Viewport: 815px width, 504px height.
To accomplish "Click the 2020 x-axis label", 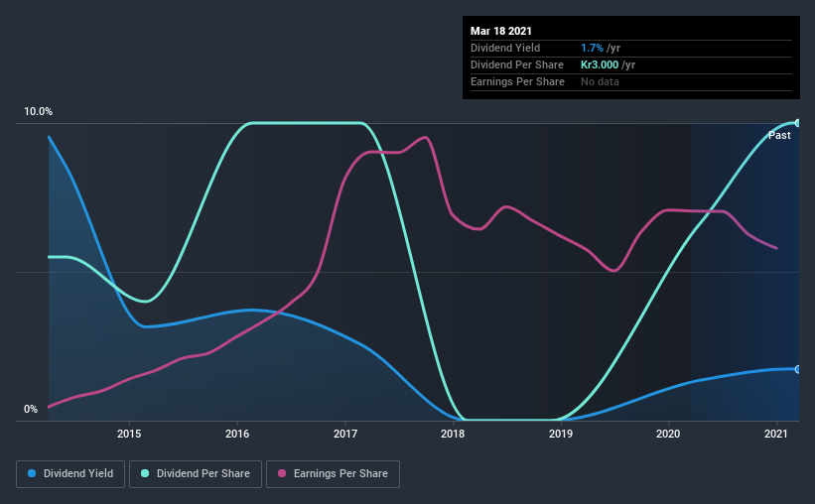I will tap(668, 434).
